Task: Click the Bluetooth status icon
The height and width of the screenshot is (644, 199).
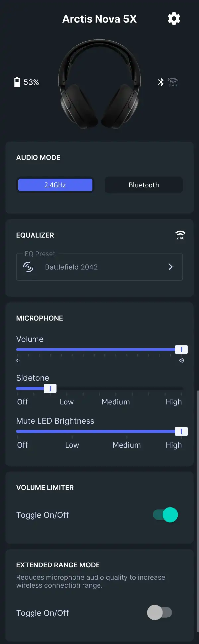Action: click(x=161, y=82)
